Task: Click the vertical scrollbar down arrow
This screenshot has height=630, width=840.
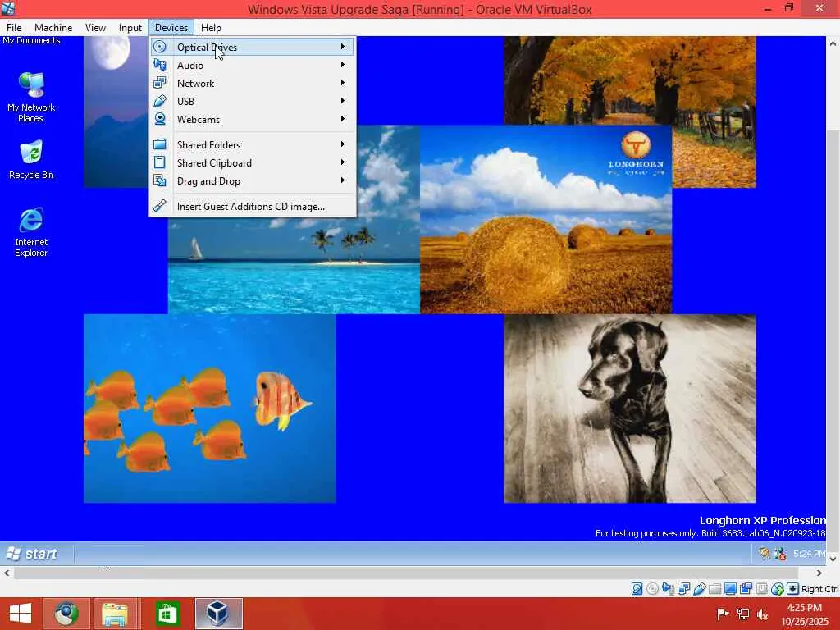Action: point(833,559)
